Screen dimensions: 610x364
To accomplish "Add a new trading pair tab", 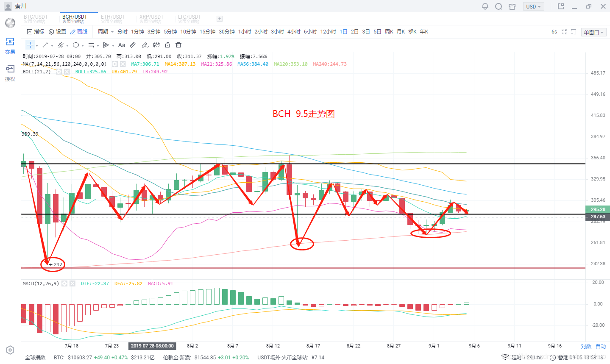I will tap(219, 19).
